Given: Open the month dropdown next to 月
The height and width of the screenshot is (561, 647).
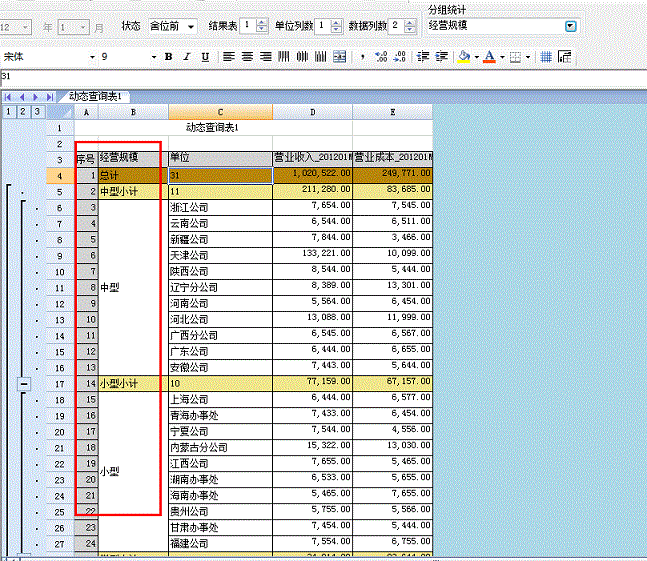Looking at the screenshot, I should [x=83, y=28].
